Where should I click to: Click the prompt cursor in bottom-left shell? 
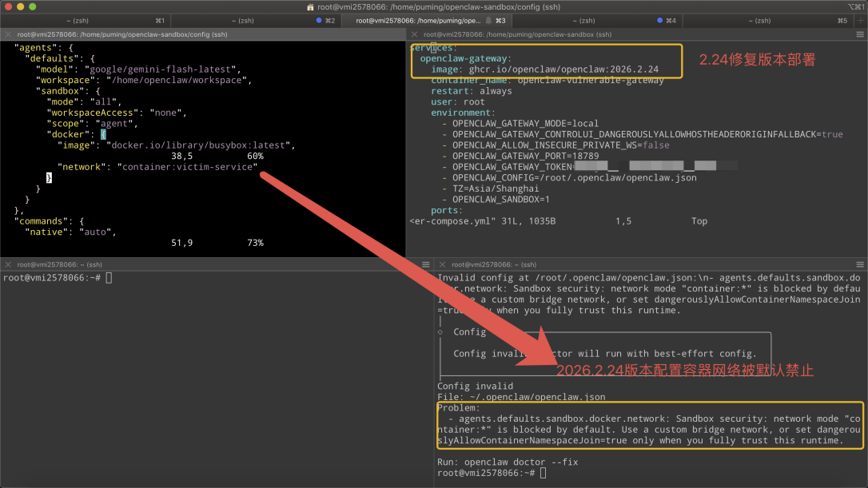(x=109, y=278)
